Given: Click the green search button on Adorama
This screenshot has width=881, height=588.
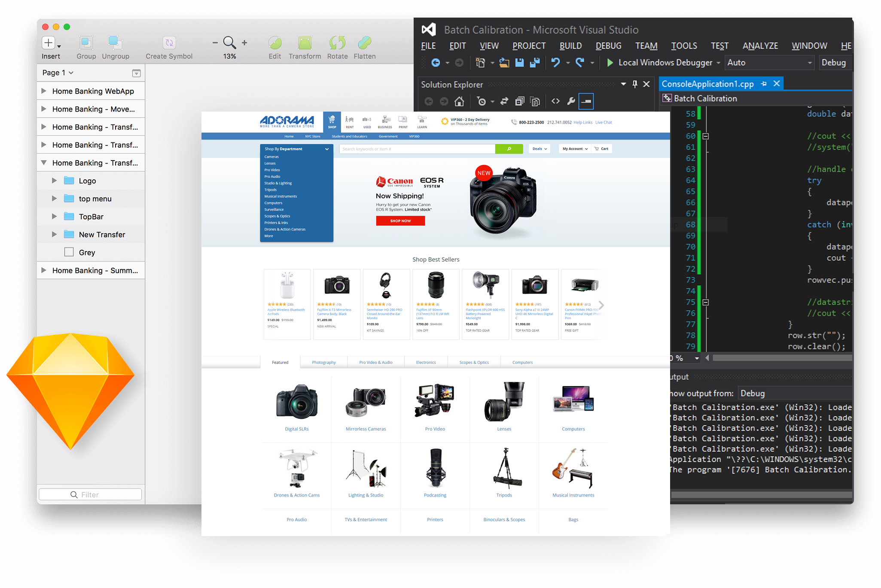Looking at the screenshot, I should 509,149.
